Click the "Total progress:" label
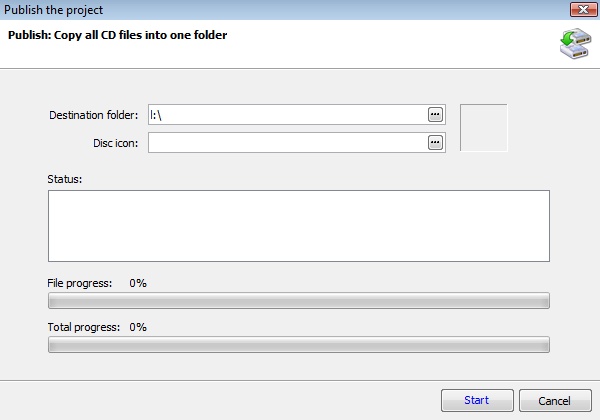 click(83, 327)
